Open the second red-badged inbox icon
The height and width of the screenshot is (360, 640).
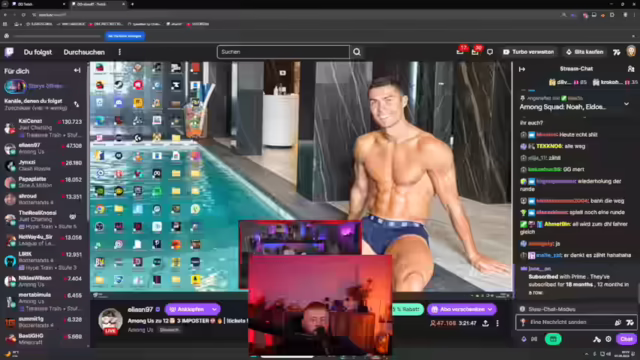[476, 51]
